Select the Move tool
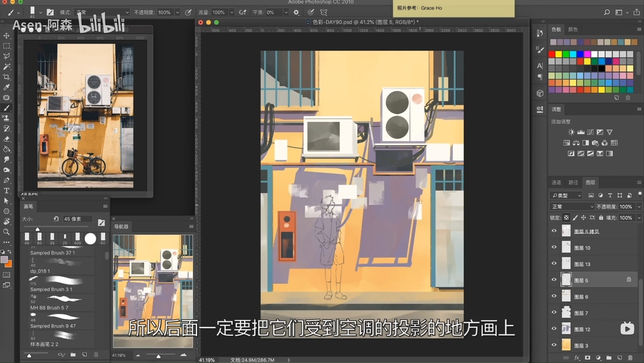The width and height of the screenshot is (644, 363). [7, 36]
